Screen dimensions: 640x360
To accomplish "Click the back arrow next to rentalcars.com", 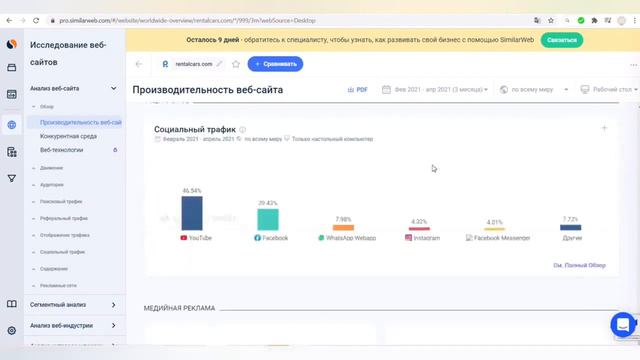I will point(139,64).
